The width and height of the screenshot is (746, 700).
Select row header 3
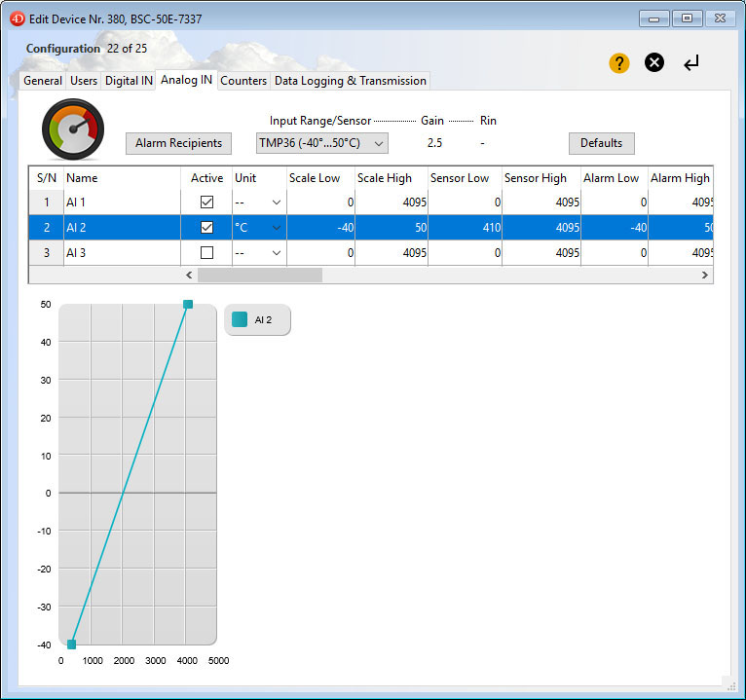(x=46, y=252)
